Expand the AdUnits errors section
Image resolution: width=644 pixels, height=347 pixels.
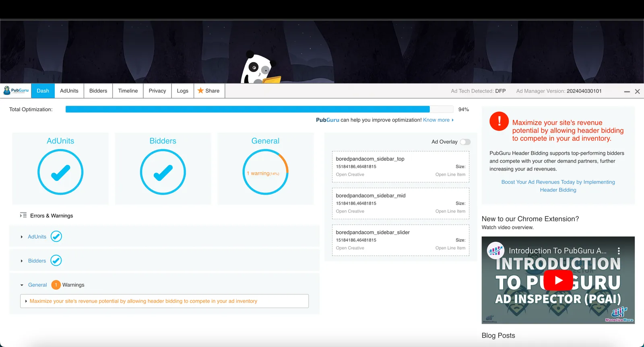22,237
